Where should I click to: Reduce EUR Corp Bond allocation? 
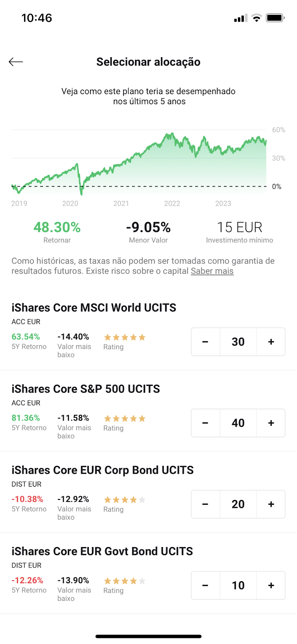pyautogui.click(x=205, y=504)
